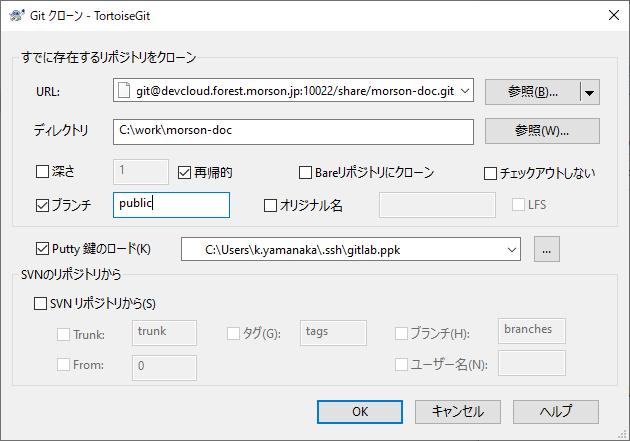Toggle the 再帰的 checkbox
The height and width of the screenshot is (441, 630).
(185, 172)
